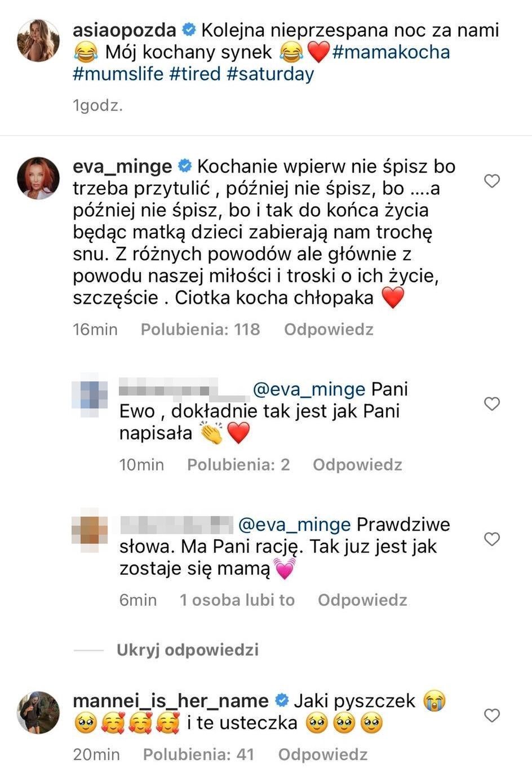Viewport: 532px width, 782px height.
Task: Open eva_minge's profile avatar
Action: tap(38, 178)
